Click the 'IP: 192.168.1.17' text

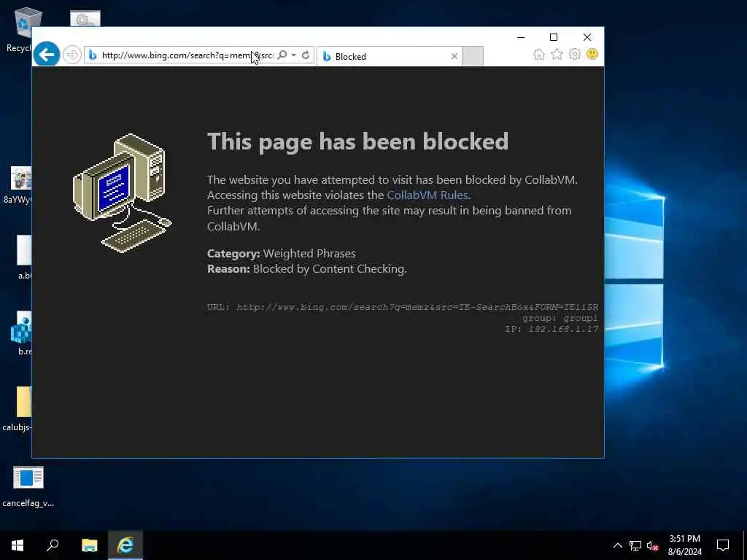click(551, 329)
